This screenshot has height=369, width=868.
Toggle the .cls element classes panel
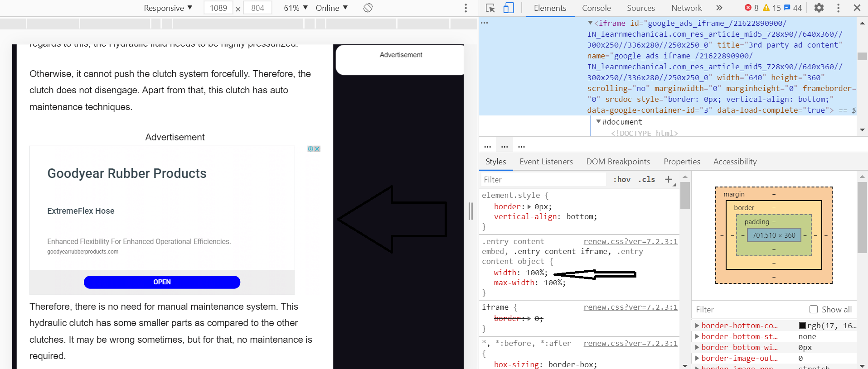click(647, 179)
